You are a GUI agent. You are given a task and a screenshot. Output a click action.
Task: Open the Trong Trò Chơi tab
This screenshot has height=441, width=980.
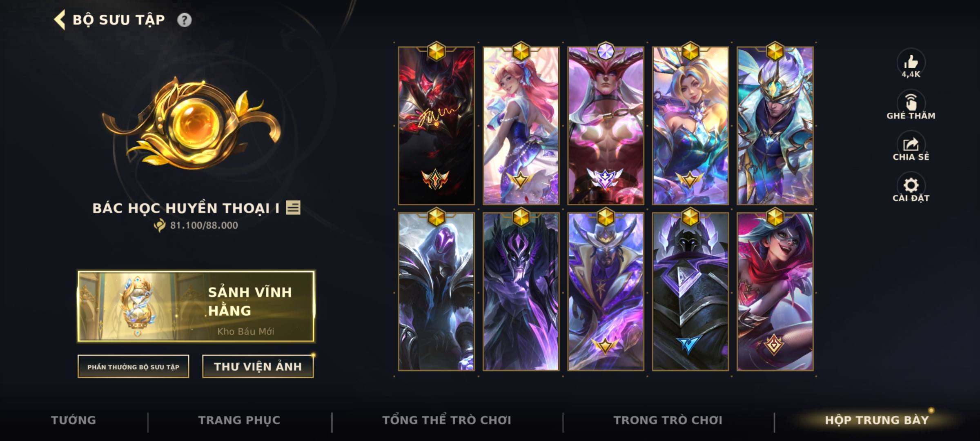click(x=668, y=420)
